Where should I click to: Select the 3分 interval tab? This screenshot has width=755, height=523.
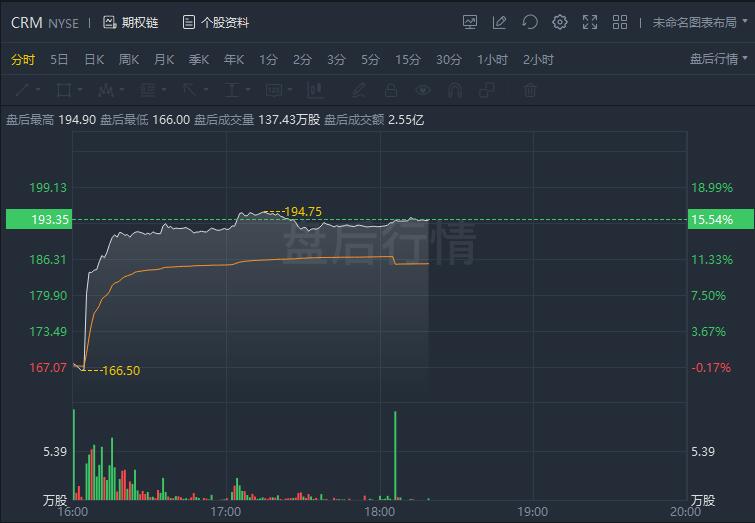[x=336, y=60]
